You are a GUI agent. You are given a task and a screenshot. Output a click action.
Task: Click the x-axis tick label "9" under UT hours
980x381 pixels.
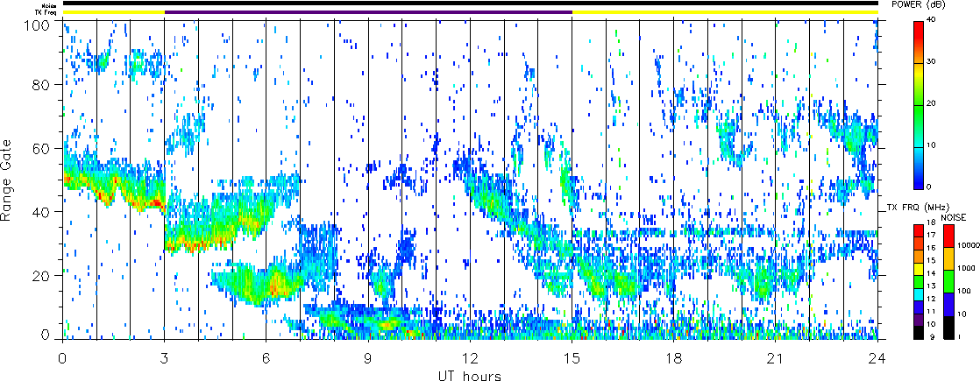(368, 358)
